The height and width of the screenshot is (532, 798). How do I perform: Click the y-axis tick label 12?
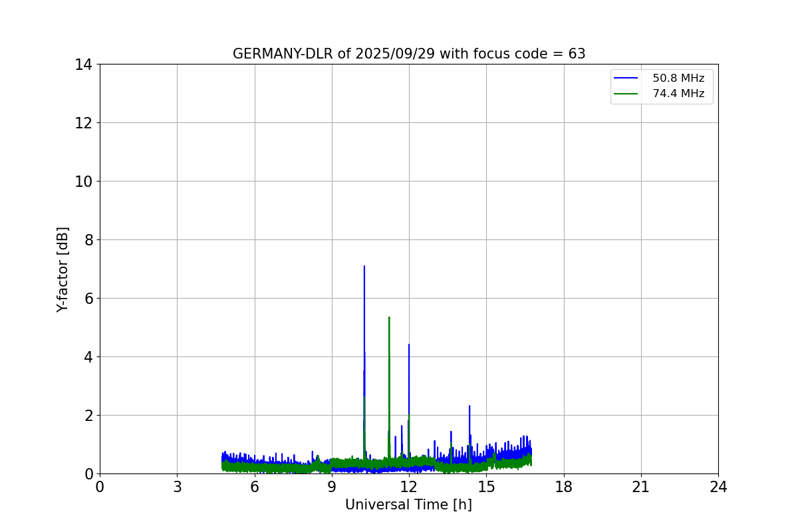coord(83,123)
